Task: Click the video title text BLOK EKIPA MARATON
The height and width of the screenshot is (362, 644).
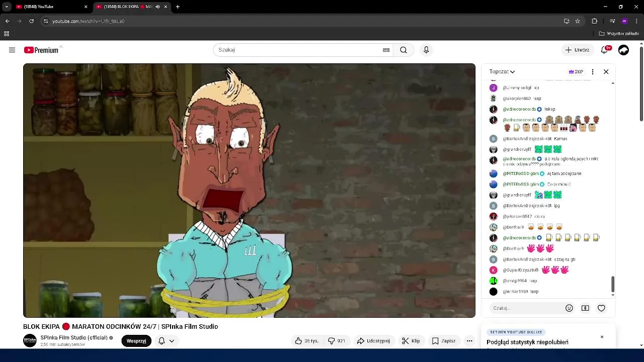Action: 121,326
